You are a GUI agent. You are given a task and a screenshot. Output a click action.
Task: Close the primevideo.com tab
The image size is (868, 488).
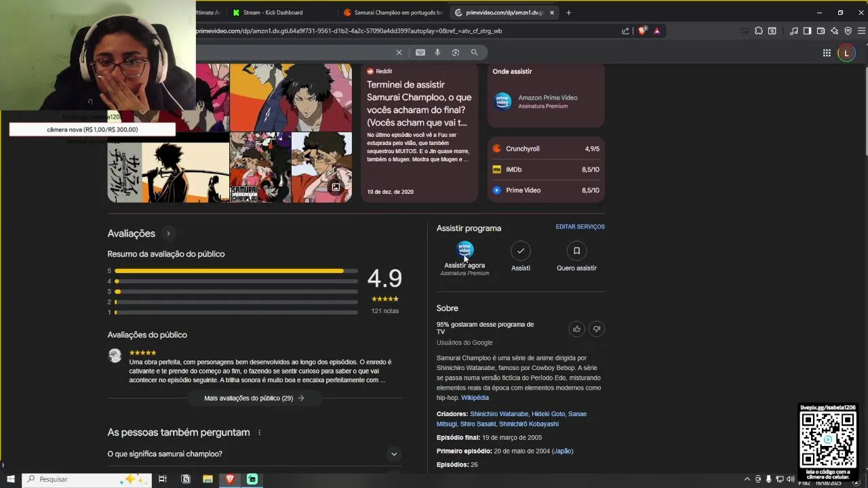(x=552, y=12)
